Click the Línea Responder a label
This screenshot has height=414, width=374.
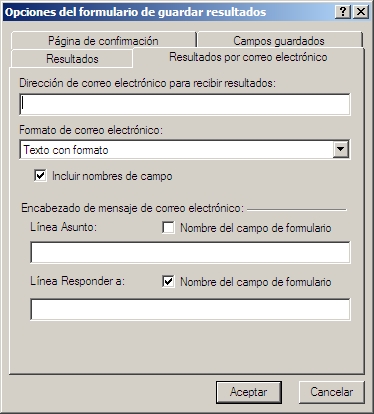(77, 281)
